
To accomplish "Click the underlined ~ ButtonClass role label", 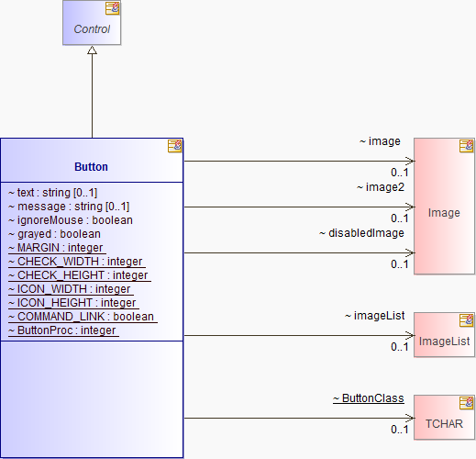I will click(x=369, y=398).
